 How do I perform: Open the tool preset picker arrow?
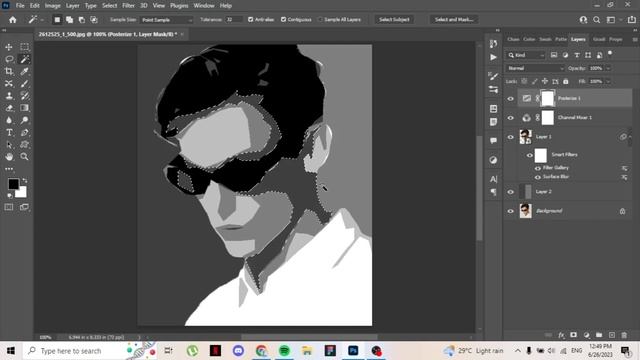(42, 20)
